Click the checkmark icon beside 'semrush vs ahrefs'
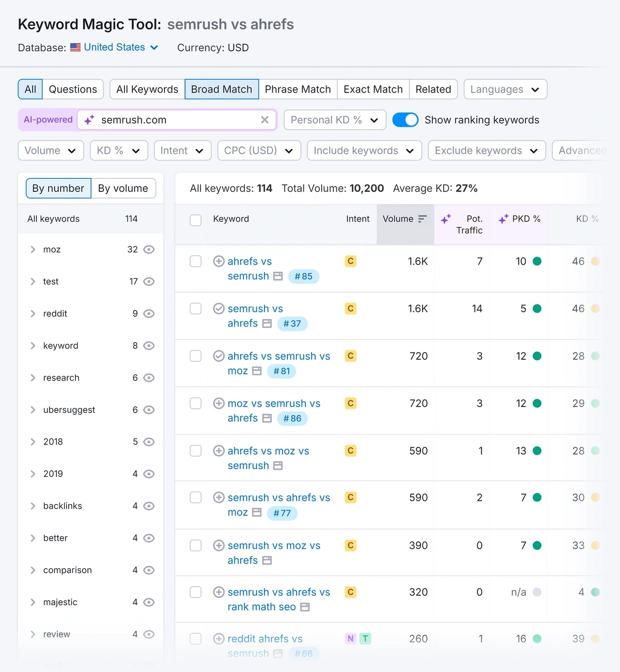 coord(219,309)
